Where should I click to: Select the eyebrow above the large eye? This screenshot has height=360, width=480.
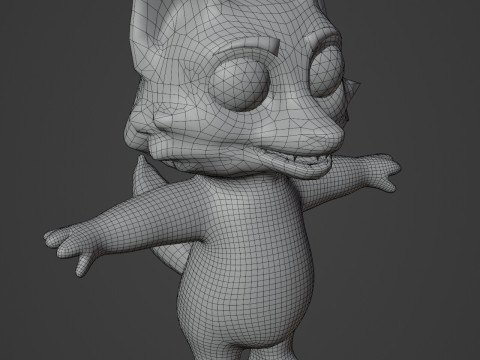tap(247, 47)
